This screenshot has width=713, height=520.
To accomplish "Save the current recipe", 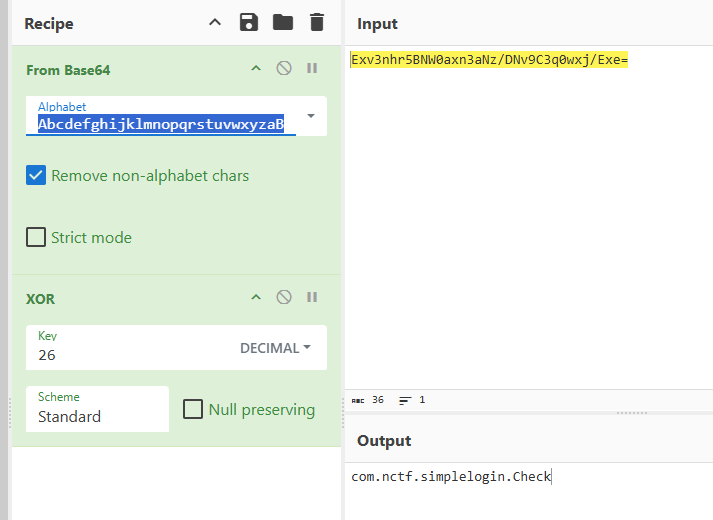I will point(249,22).
